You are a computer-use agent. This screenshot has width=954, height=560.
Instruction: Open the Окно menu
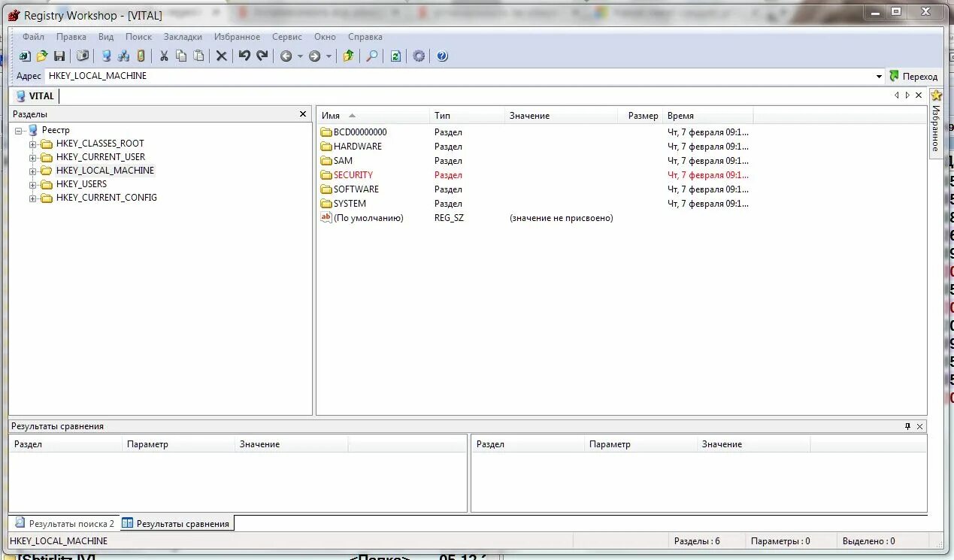325,37
